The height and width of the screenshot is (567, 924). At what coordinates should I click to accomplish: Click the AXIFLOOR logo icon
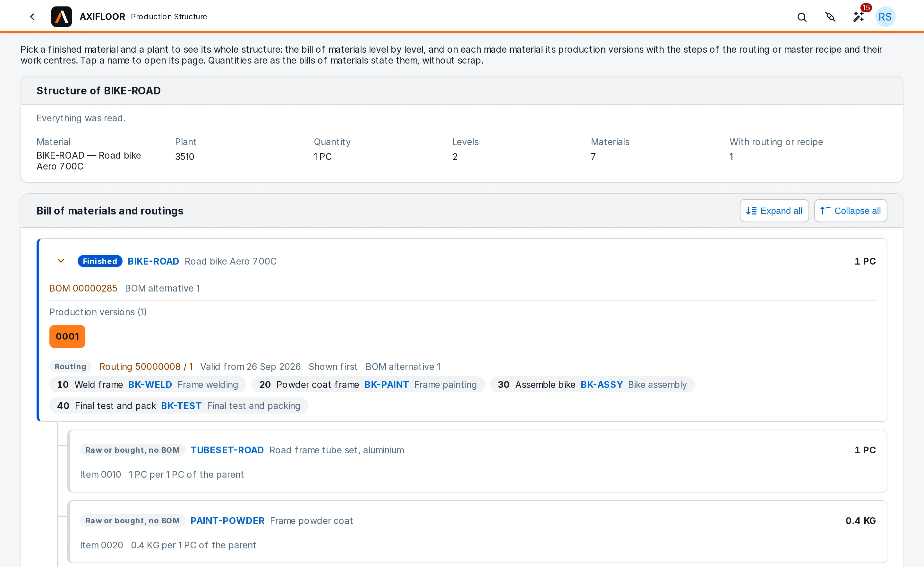[62, 17]
